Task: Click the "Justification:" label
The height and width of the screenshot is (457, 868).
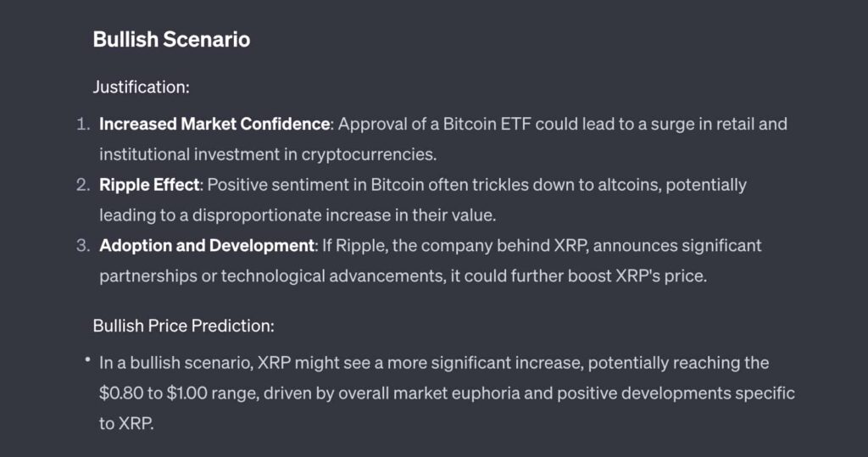Action: click(x=141, y=86)
